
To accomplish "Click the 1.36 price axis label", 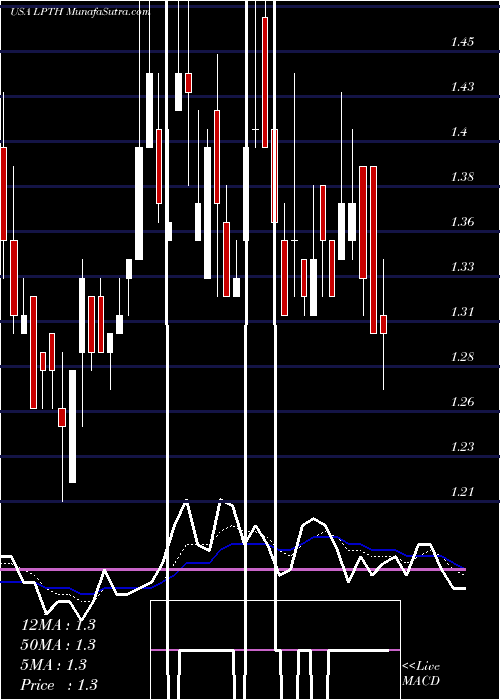I will (x=462, y=222).
